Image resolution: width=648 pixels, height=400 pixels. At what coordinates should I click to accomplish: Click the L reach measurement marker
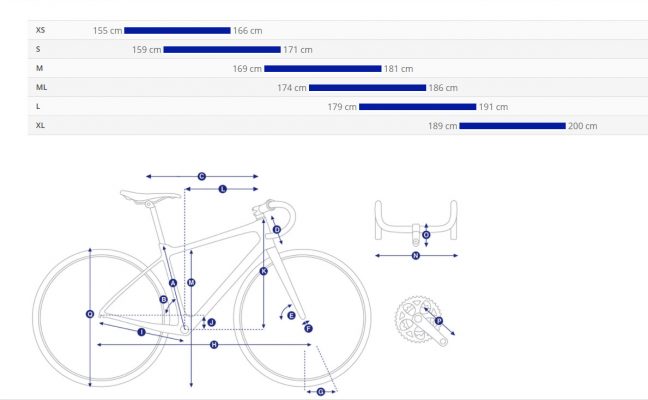pos(222,188)
